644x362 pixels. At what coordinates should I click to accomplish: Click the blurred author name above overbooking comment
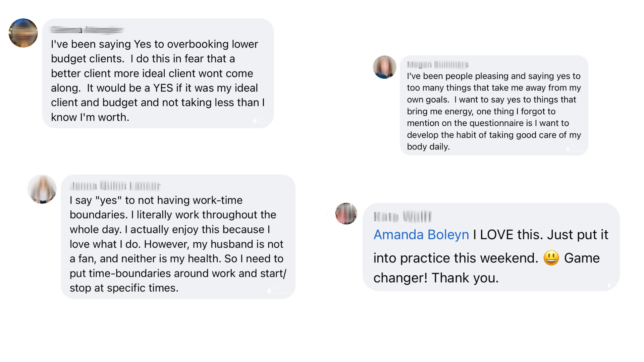pos(87,30)
